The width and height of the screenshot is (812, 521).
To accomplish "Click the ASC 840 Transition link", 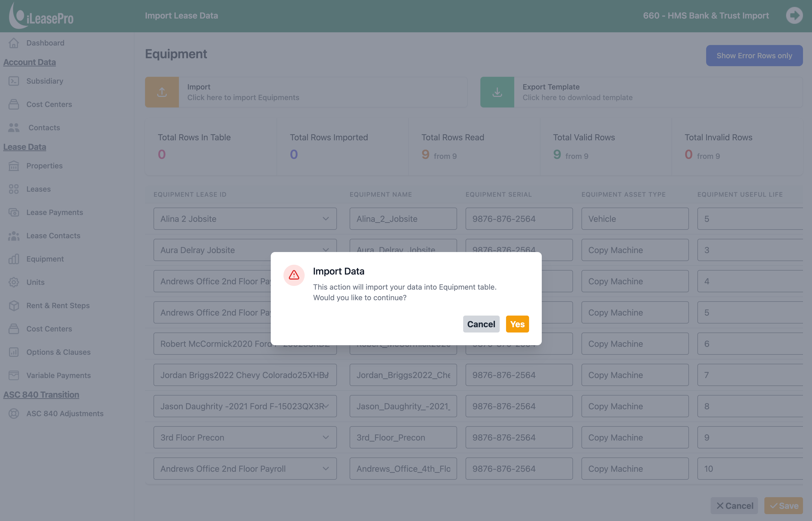I will click(41, 395).
